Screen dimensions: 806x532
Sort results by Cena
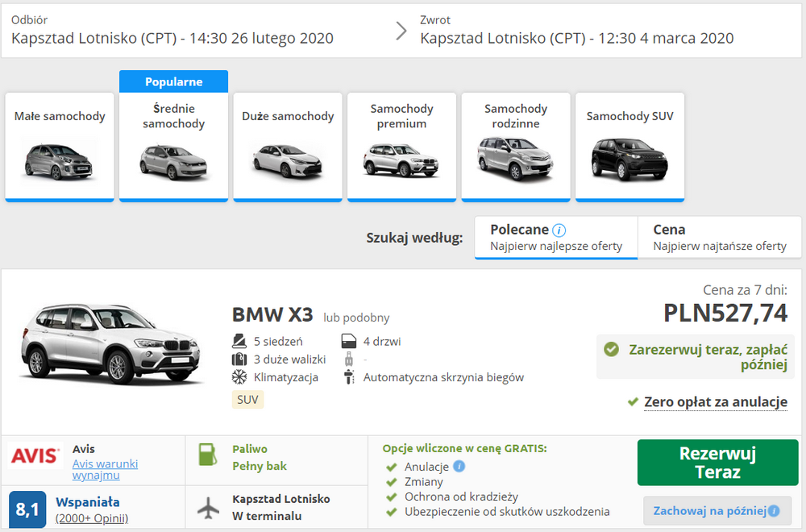tap(720, 238)
